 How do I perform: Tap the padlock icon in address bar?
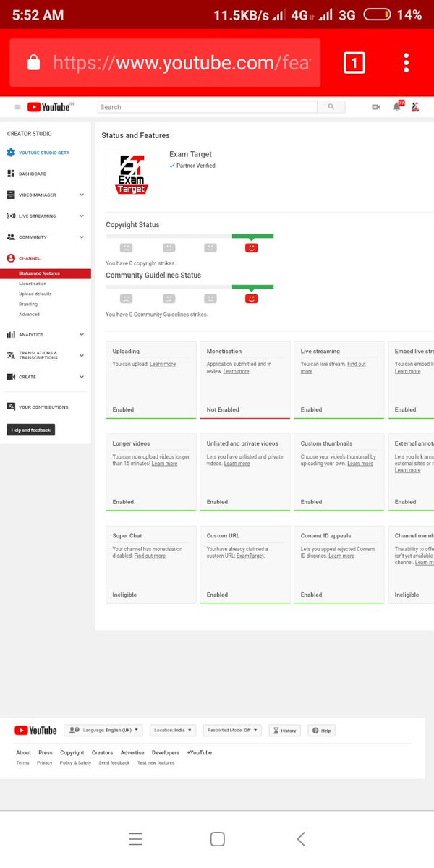point(33,63)
